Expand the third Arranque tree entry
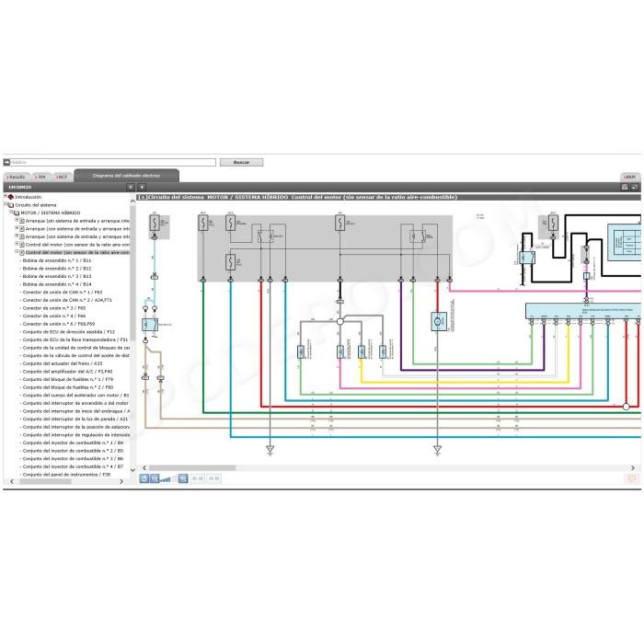This screenshot has width=644, height=644. click(17, 236)
